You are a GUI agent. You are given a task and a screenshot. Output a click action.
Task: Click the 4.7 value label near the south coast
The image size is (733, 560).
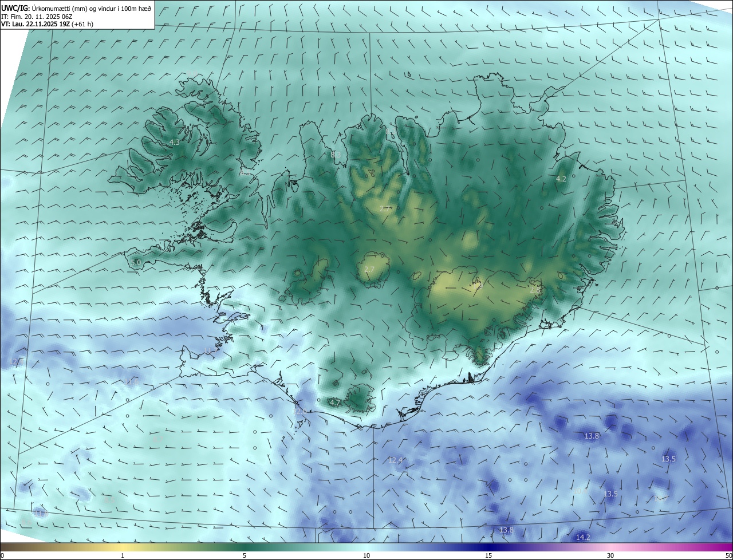[x=335, y=403]
